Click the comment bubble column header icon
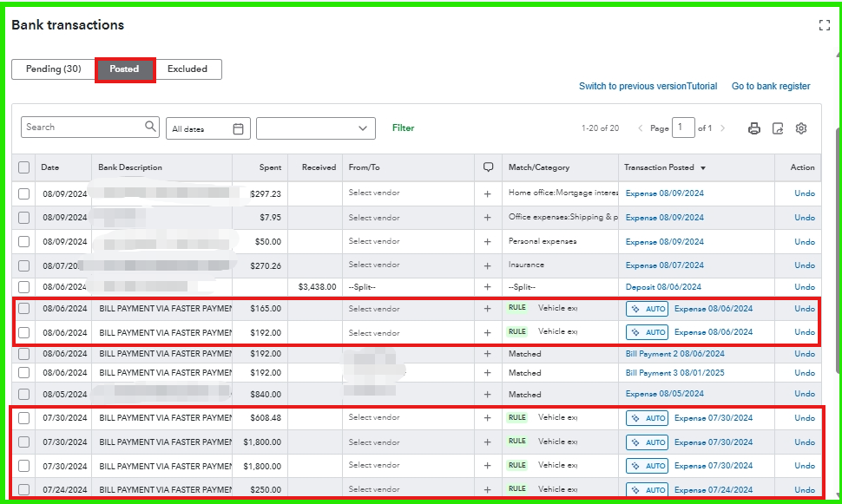 pos(488,167)
